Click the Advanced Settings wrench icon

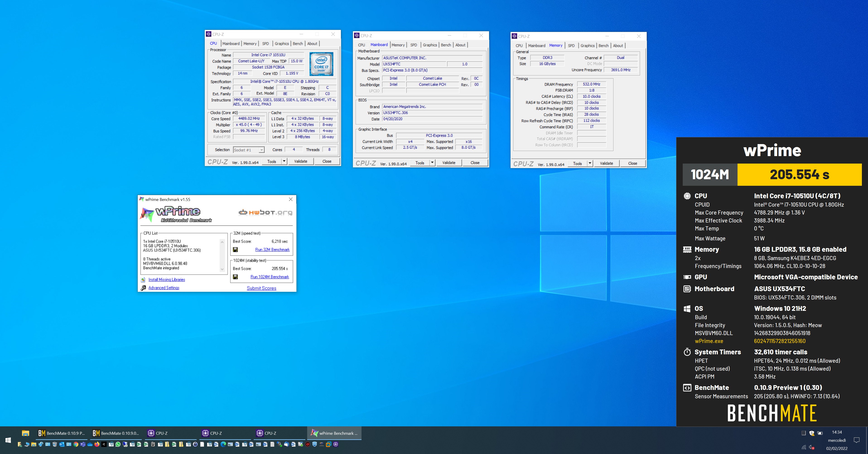tap(143, 288)
